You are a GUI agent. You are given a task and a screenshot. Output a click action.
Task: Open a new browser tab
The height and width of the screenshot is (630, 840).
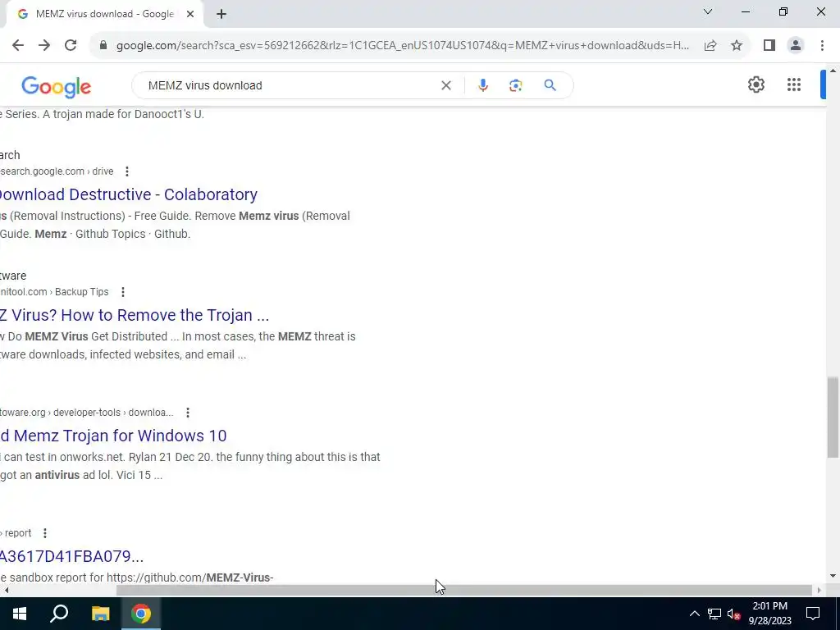pyautogui.click(x=221, y=14)
